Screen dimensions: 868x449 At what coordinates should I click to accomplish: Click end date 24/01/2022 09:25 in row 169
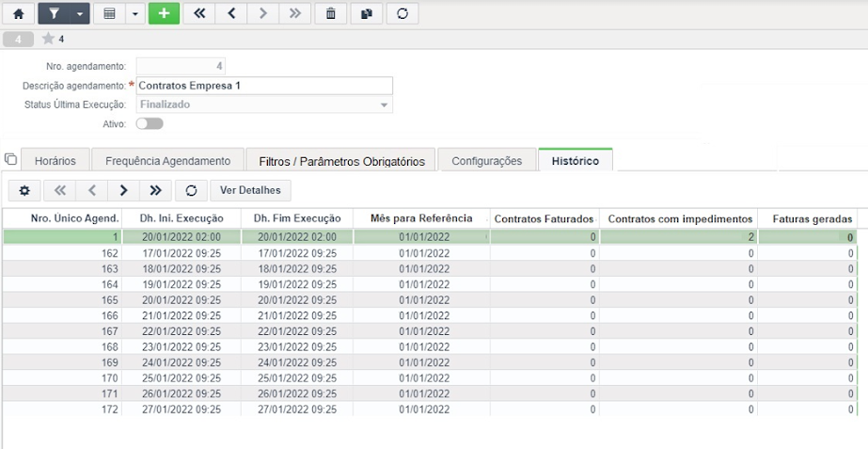click(x=297, y=362)
